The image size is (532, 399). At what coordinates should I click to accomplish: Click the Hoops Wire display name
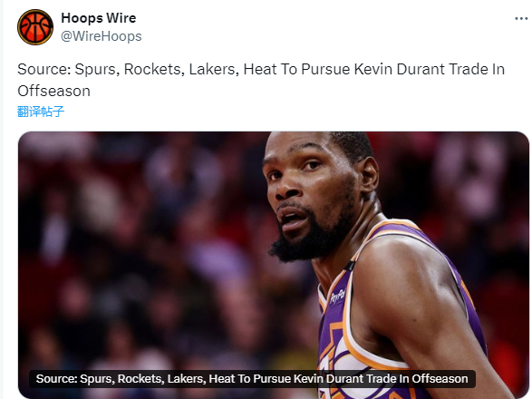(99, 18)
